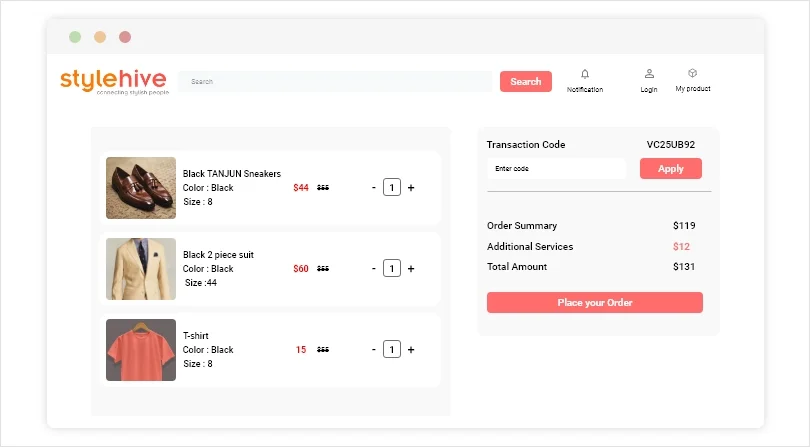Increase quantity of T-shirt
Viewport: 810px width, 447px height.
pos(411,350)
